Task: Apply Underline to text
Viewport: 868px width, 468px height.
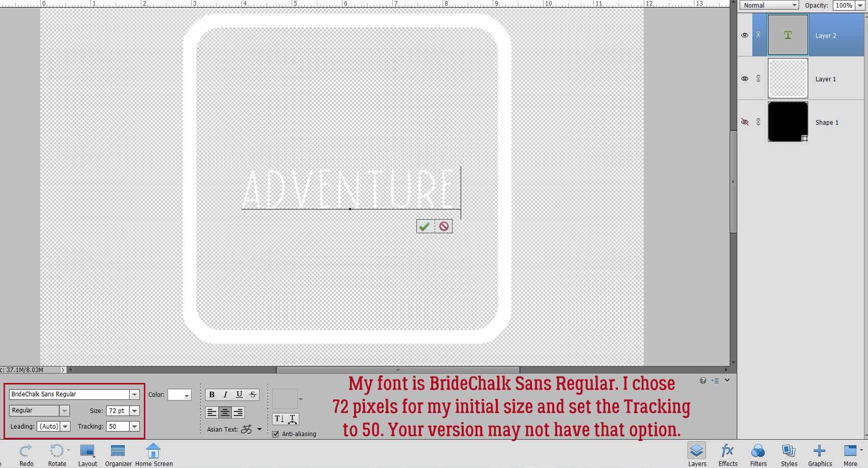Action: point(239,395)
